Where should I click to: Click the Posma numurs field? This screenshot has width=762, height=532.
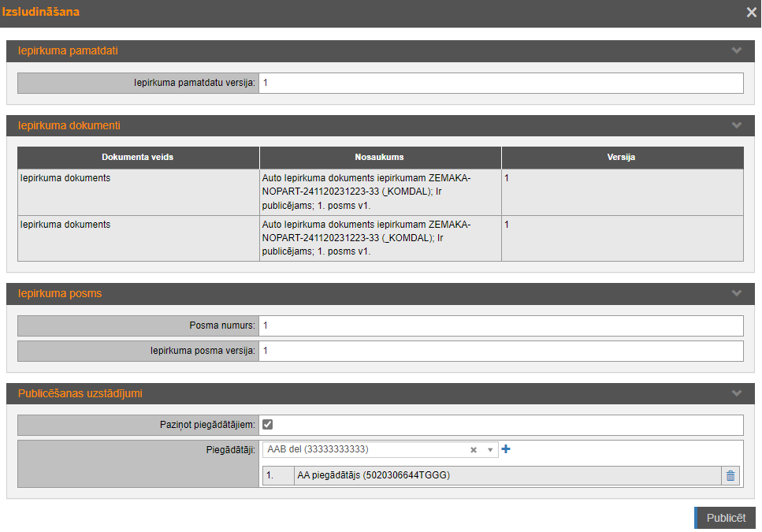(500, 326)
